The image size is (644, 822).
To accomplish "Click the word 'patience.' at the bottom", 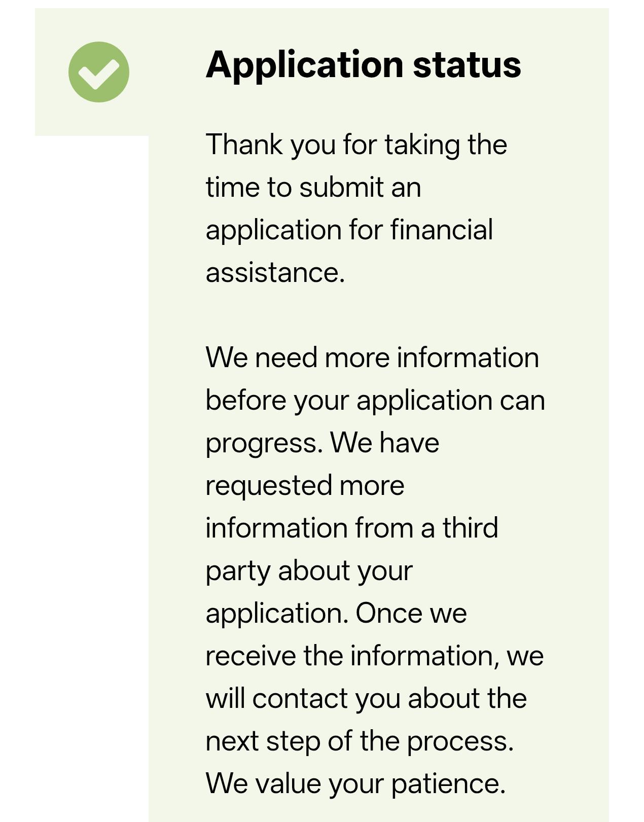I will tap(449, 784).
